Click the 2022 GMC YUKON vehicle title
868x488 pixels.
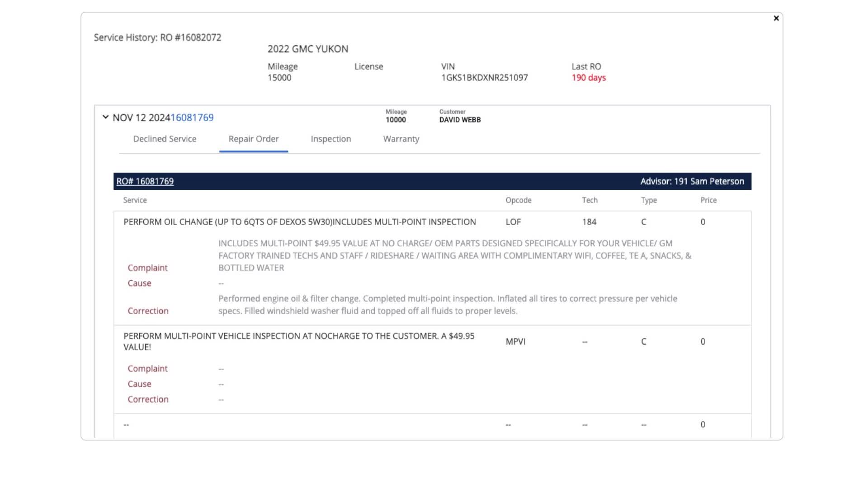(307, 49)
